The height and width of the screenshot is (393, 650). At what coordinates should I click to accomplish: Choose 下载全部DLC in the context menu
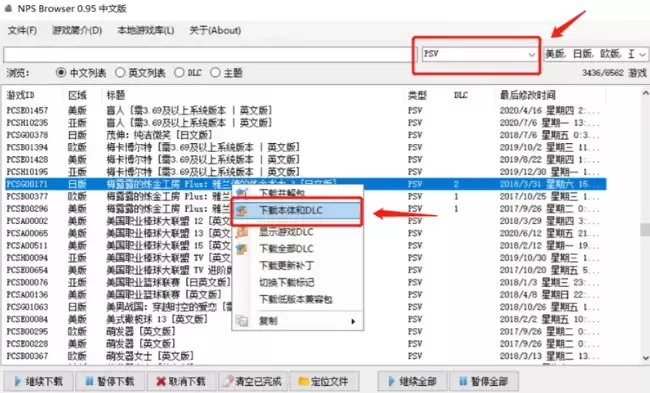297,249
